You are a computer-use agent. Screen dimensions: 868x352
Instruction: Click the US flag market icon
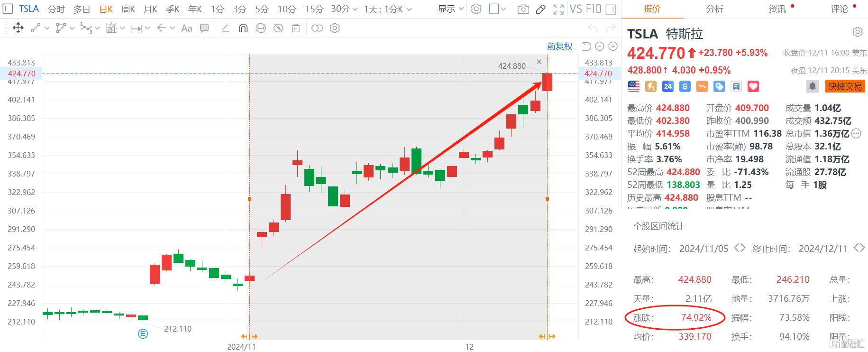633,86
